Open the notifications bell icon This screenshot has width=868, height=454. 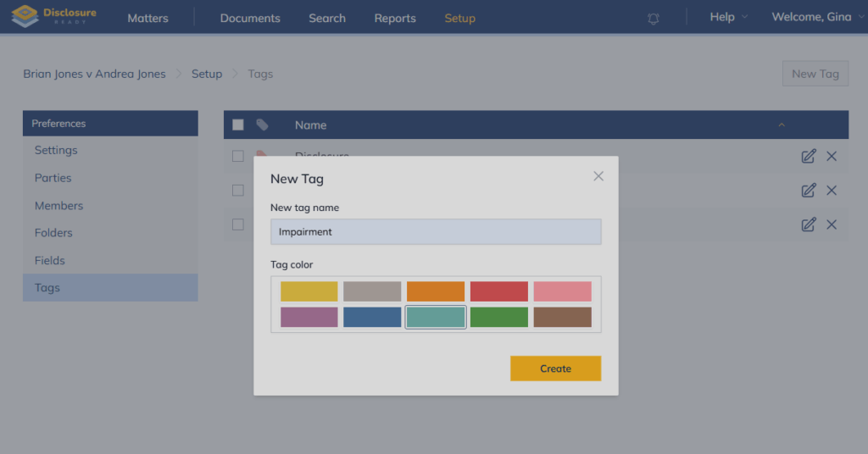[x=654, y=18]
